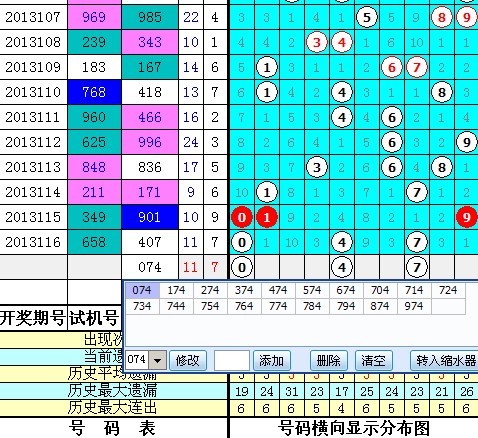Open the 074 combo box dropdown arrow
Image resolution: width=478 pixels, height=438 pixels.
coord(157,360)
